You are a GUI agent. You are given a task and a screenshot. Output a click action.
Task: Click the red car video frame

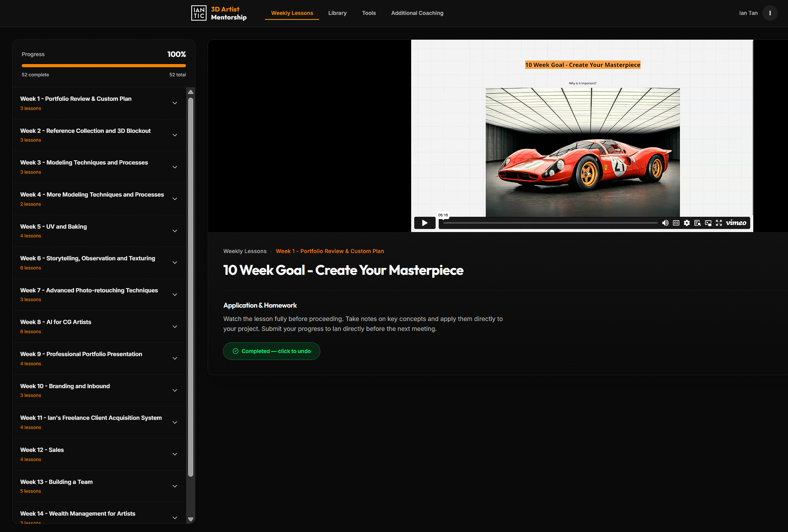coord(583,152)
